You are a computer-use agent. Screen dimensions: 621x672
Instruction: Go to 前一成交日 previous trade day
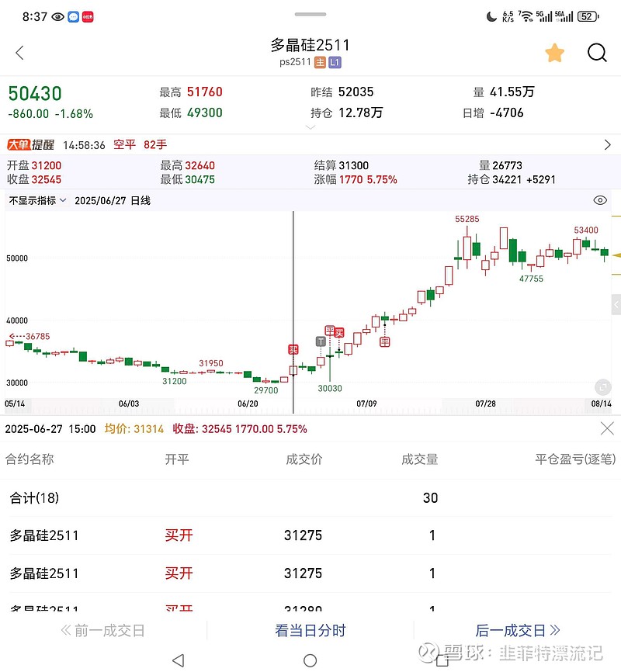point(103,630)
